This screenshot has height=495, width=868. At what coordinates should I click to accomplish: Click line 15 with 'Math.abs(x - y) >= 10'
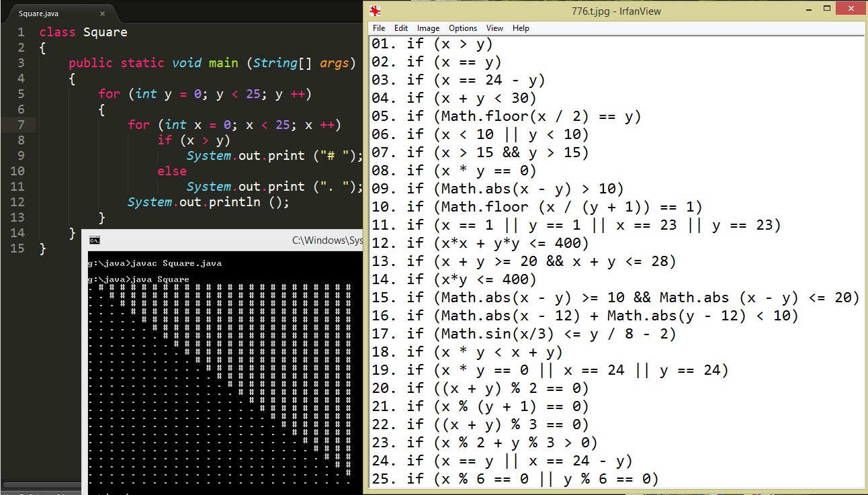(616, 298)
